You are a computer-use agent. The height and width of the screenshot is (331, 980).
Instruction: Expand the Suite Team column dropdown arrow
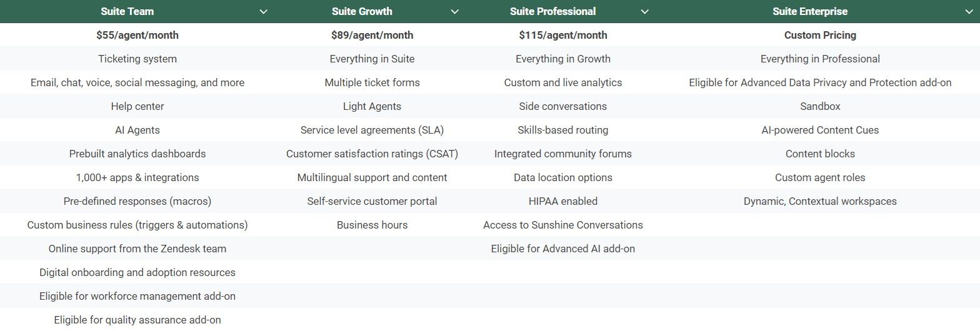(x=264, y=12)
